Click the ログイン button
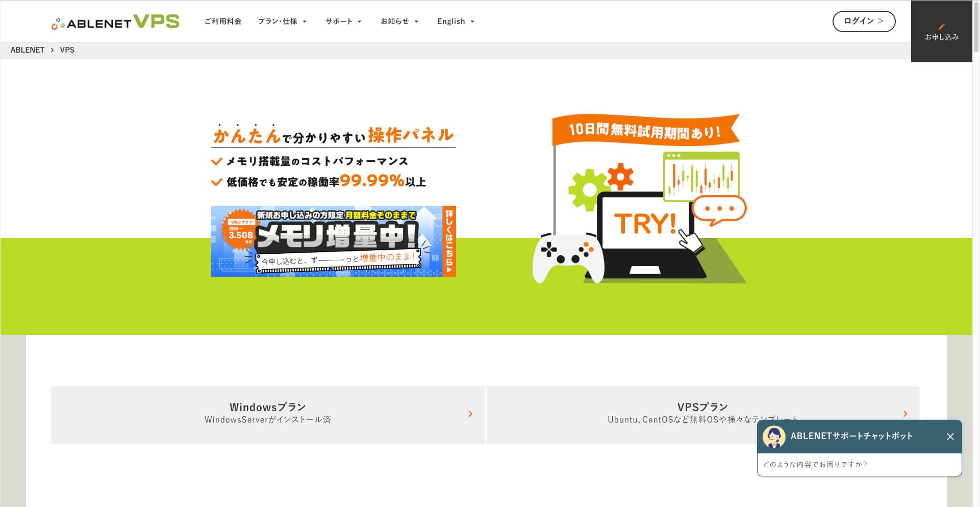The height and width of the screenshot is (507, 980). [x=864, y=21]
